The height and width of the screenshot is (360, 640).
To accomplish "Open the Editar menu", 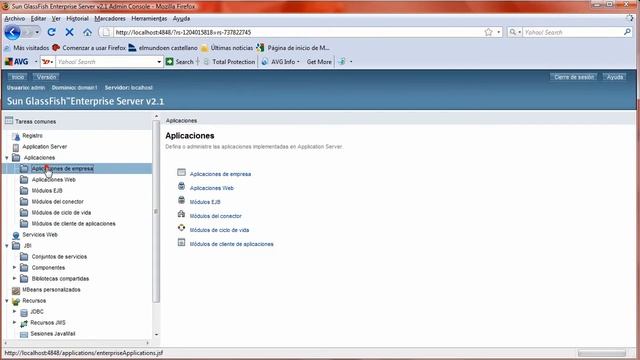I will (38, 19).
